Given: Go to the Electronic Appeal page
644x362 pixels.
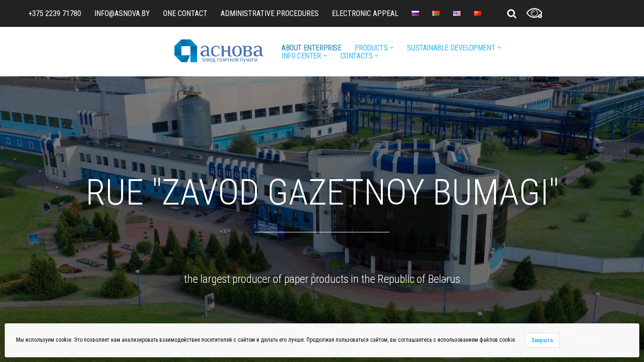Looking at the screenshot, I should click(365, 13).
